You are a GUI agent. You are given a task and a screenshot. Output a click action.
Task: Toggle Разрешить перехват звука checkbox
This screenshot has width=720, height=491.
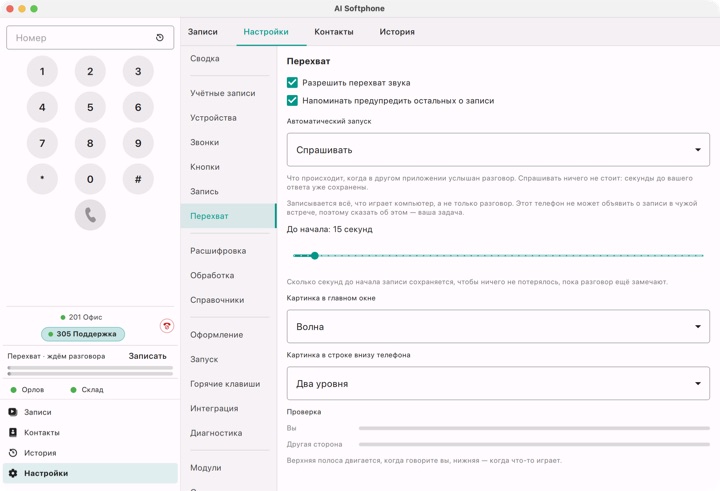pyautogui.click(x=292, y=83)
